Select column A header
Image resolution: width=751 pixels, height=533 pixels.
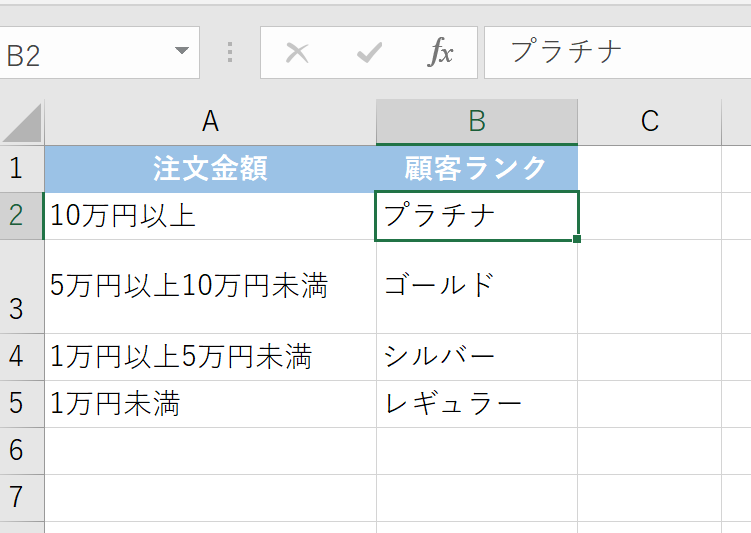[x=210, y=122]
